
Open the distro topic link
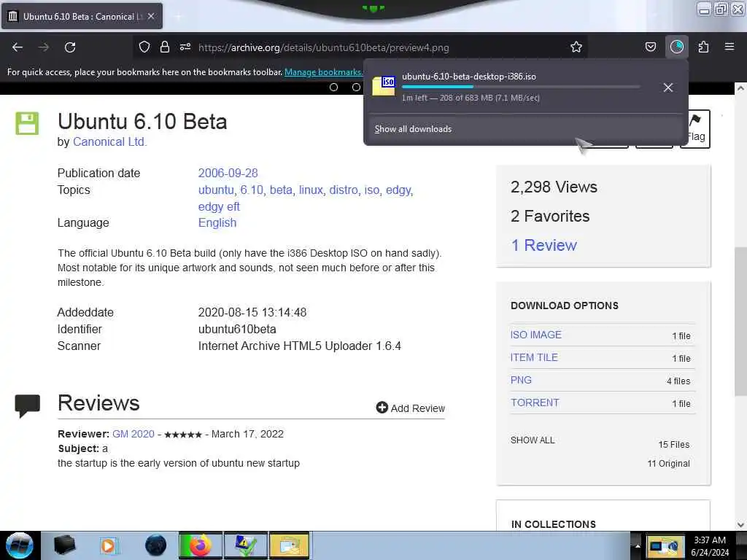pyautogui.click(x=344, y=190)
